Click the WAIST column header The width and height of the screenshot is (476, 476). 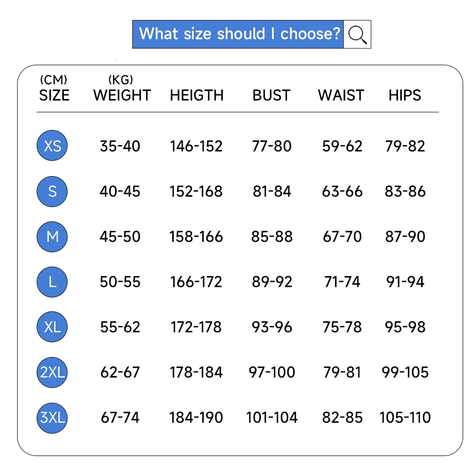click(341, 95)
